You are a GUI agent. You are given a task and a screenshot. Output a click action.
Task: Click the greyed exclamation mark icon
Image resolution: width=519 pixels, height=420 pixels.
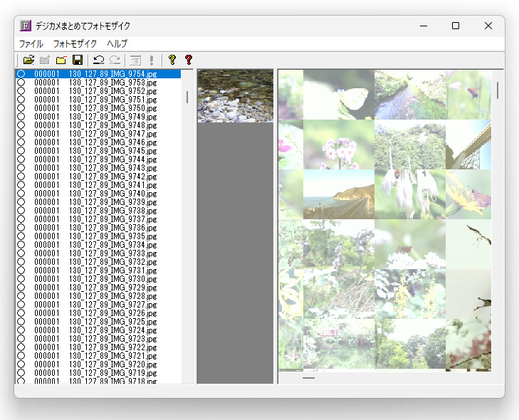point(152,60)
